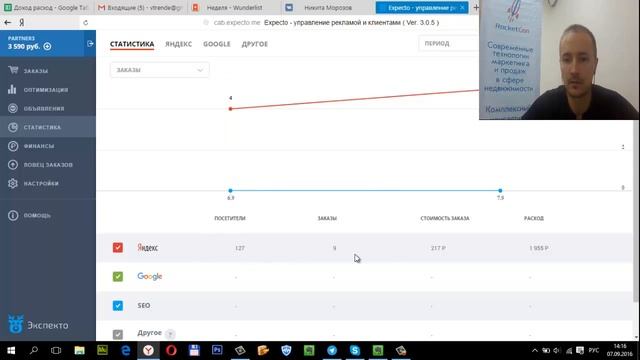Click the РУС language indicator in tray

click(594, 350)
